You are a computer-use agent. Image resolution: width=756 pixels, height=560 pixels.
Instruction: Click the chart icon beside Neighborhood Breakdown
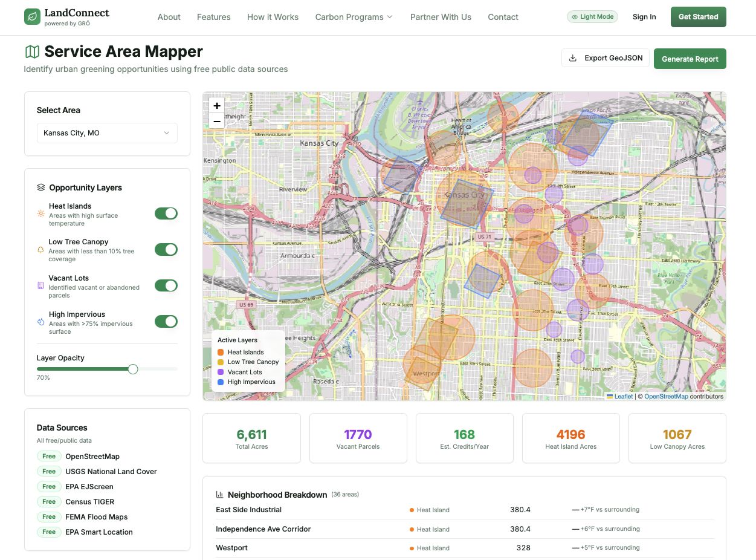coord(220,495)
